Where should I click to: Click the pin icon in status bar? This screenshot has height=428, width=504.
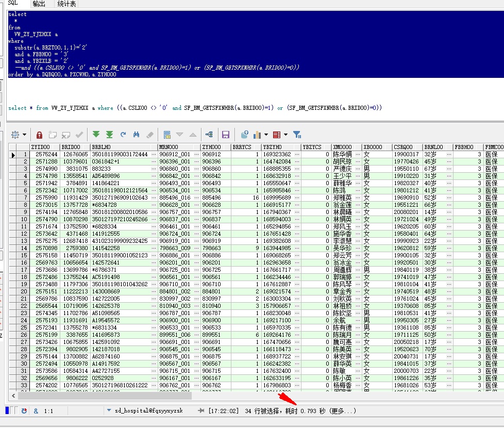click(x=201, y=411)
